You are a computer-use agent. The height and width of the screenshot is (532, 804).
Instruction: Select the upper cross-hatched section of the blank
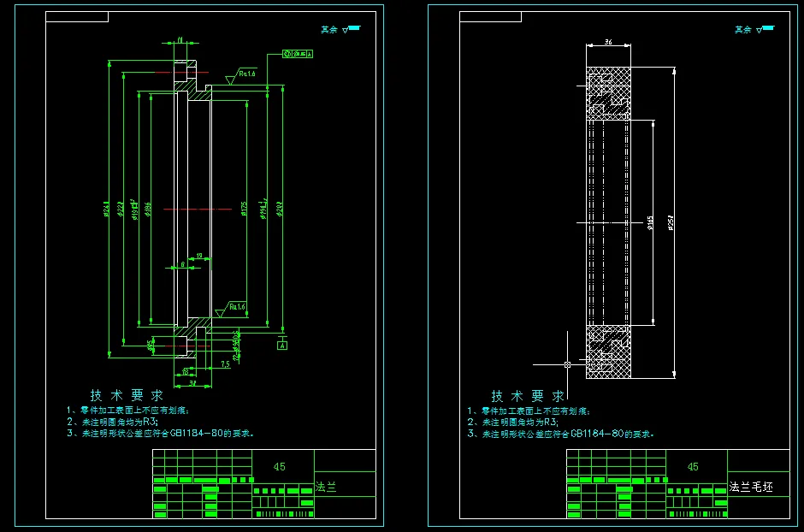pyautogui.click(x=608, y=93)
